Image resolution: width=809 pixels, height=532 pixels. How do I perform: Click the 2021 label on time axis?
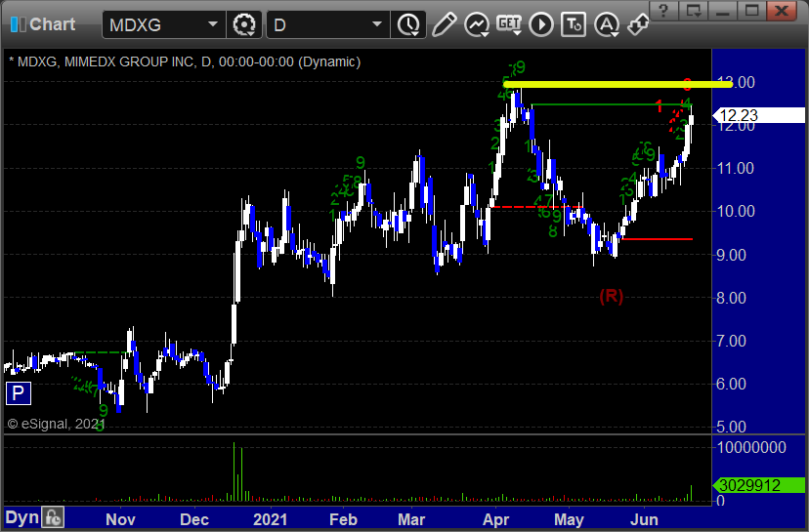(x=271, y=519)
